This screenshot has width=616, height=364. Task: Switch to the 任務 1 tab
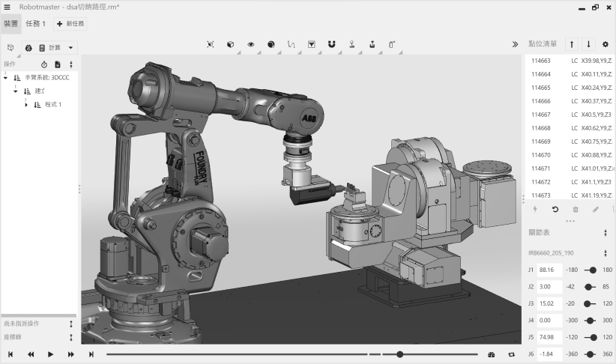[x=35, y=24]
